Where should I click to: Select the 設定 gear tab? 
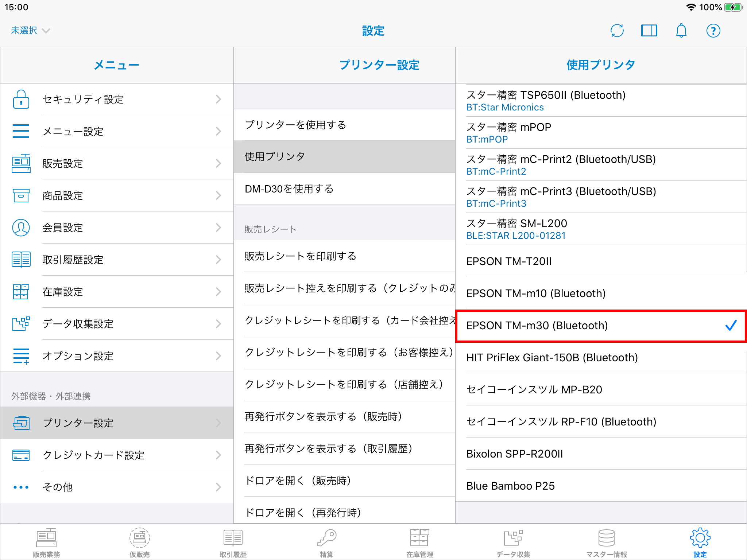click(x=700, y=543)
